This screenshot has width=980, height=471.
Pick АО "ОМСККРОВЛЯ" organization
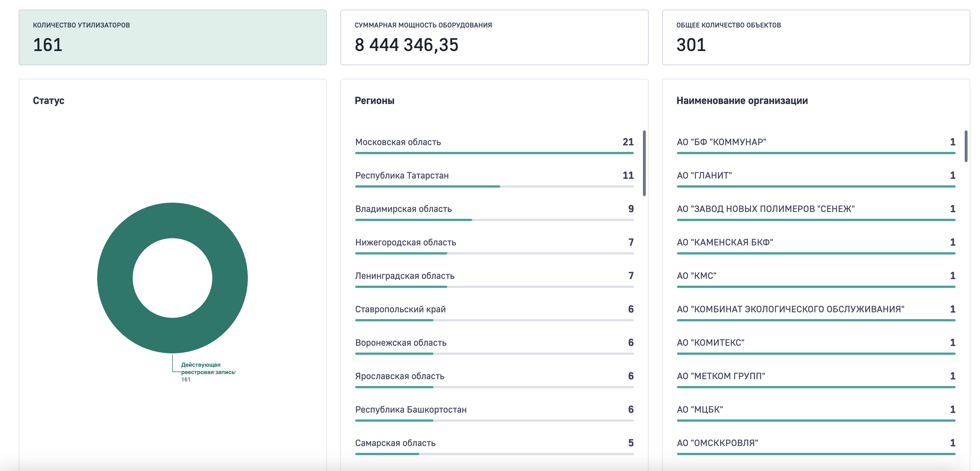click(x=816, y=446)
